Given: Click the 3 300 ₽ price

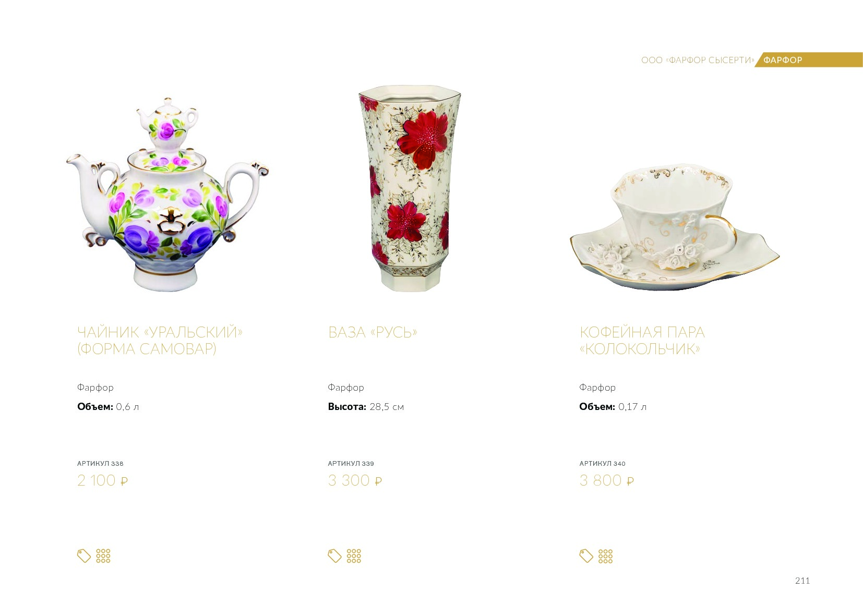Looking at the screenshot, I should point(355,480).
